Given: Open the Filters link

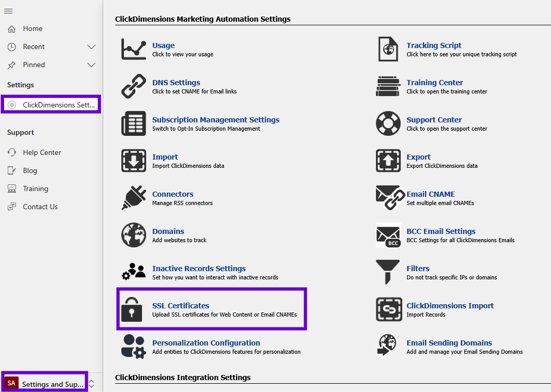Looking at the screenshot, I should tap(418, 269).
